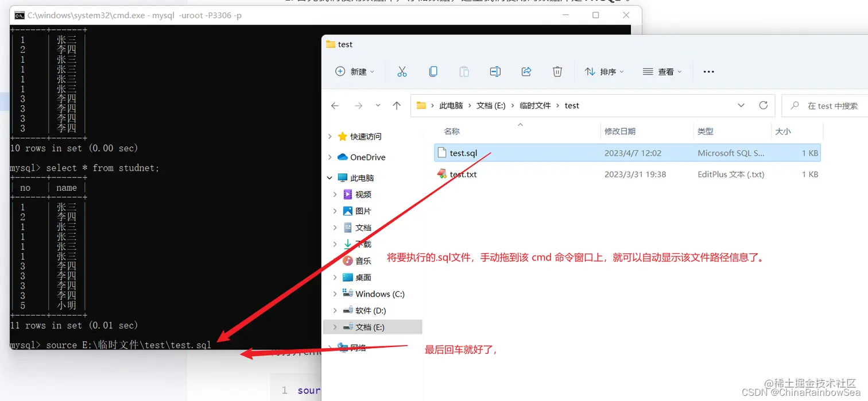The height and width of the screenshot is (401, 868).
Task: Open the 排序 (Sort) dropdown
Action: tap(604, 71)
